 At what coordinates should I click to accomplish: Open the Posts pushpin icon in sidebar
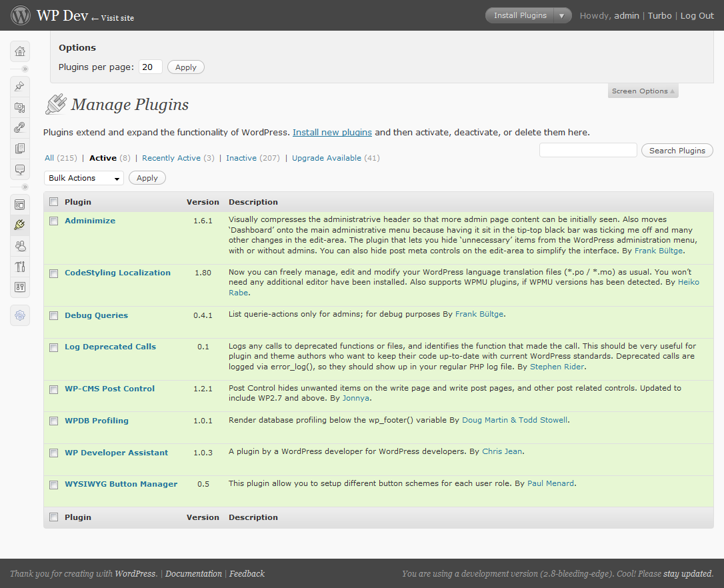point(20,87)
